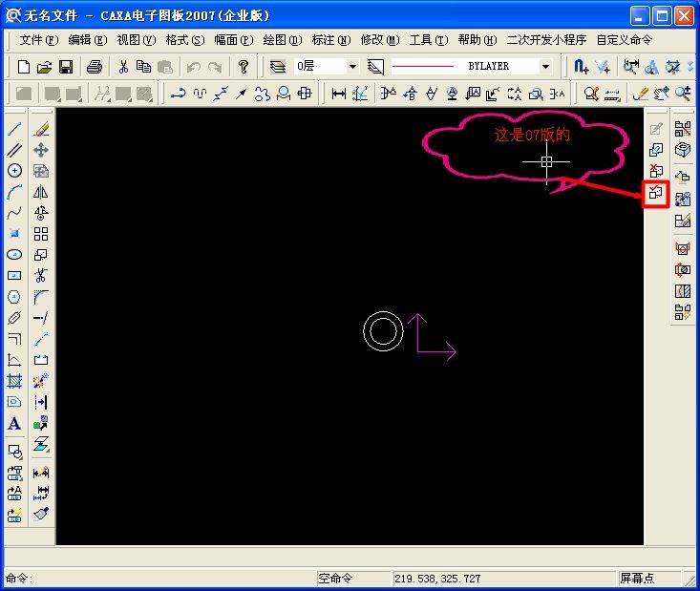The height and width of the screenshot is (591, 700).
Task: Select the Parallel lines tool
Action: [14, 150]
